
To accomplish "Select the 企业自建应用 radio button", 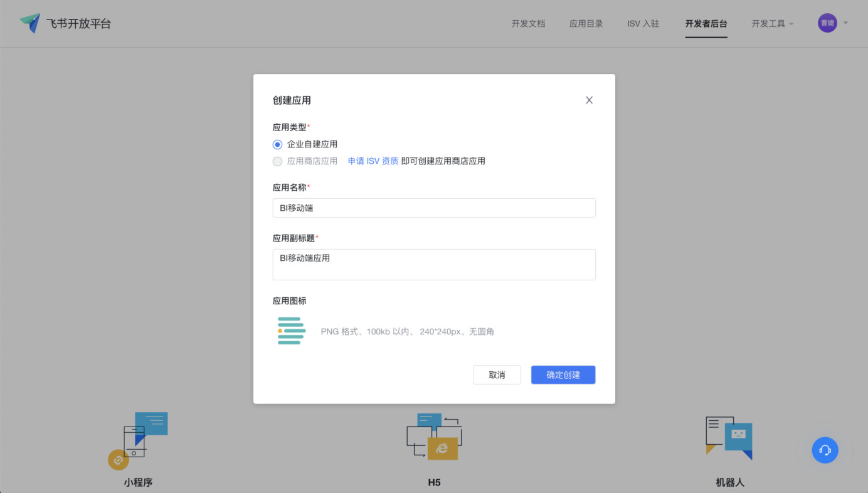I will 278,144.
